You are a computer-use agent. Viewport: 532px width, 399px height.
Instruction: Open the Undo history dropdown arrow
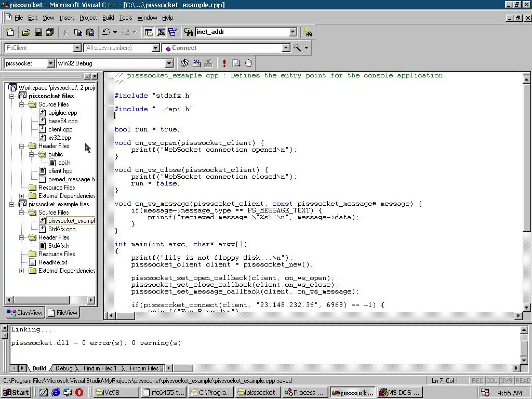(115, 32)
